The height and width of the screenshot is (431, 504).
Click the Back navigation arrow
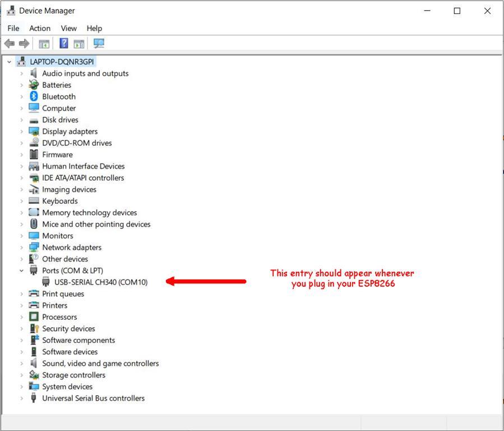tap(9, 43)
